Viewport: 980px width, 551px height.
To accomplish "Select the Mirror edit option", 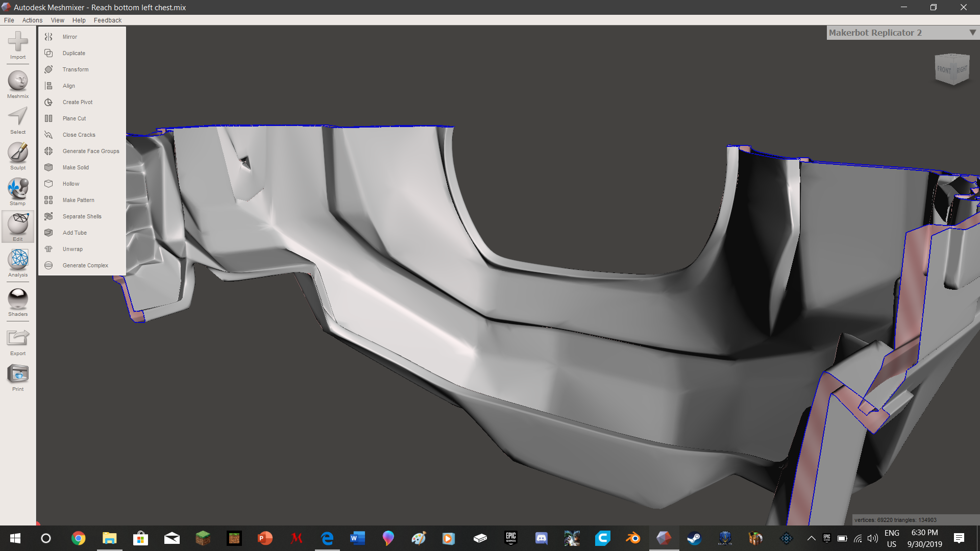I will 70,37.
